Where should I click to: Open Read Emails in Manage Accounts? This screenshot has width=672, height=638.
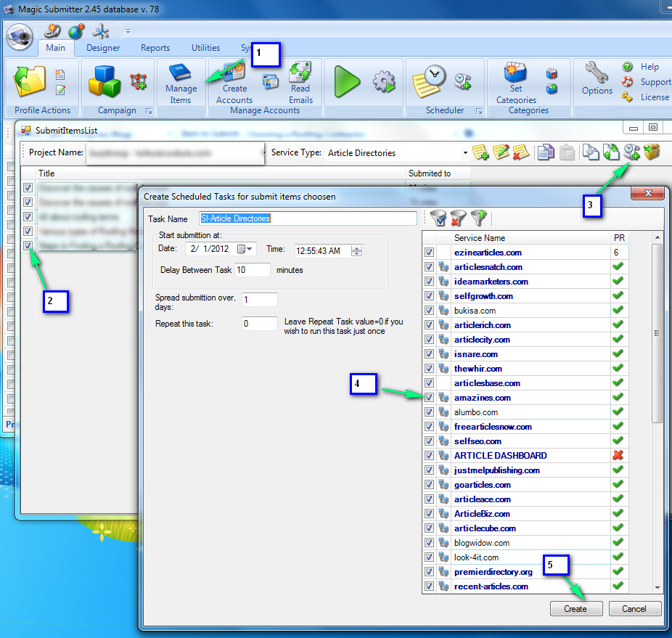pyautogui.click(x=300, y=72)
